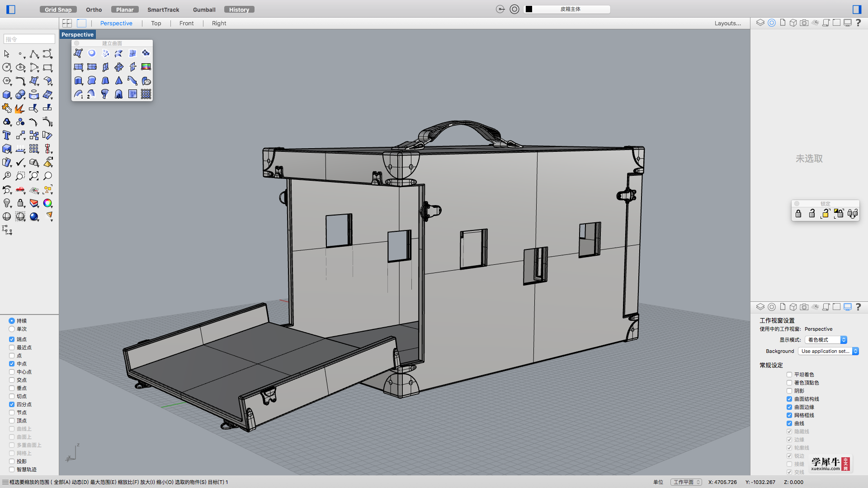Viewport: 868px width, 488px height.
Task: Open the Layouts... menu
Action: (727, 23)
